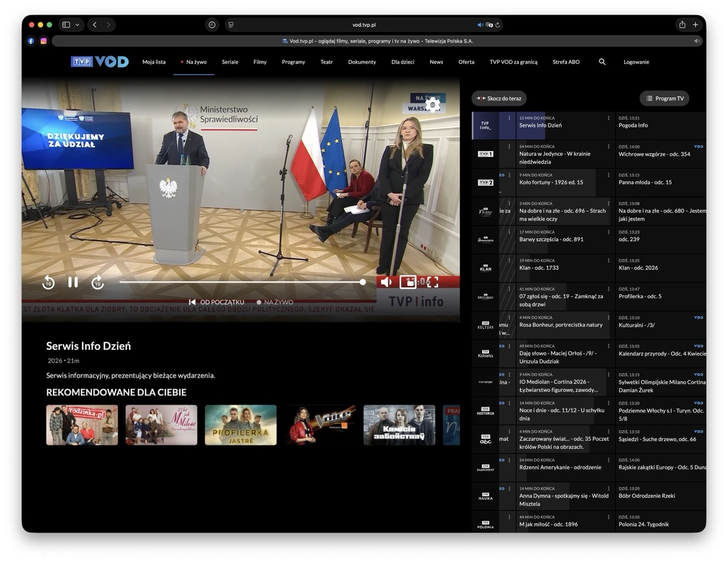Skip forward 10 seconds
The width and height of the screenshot is (728, 561).
[97, 282]
